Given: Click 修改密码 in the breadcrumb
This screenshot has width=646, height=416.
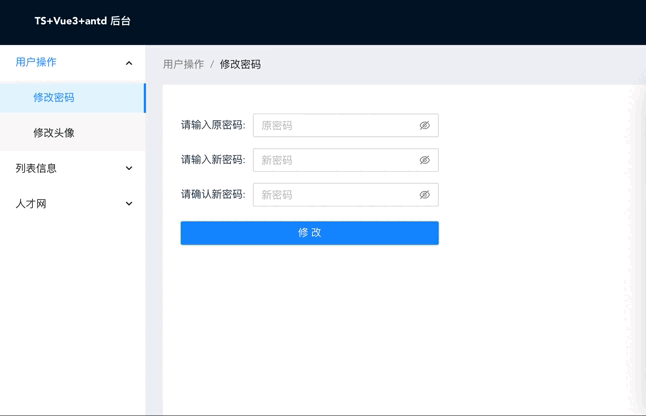Looking at the screenshot, I should (240, 64).
